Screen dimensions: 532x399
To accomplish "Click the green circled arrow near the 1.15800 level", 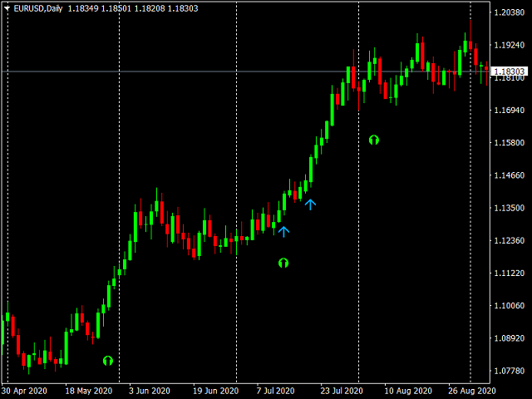I will (x=373, y=140).
